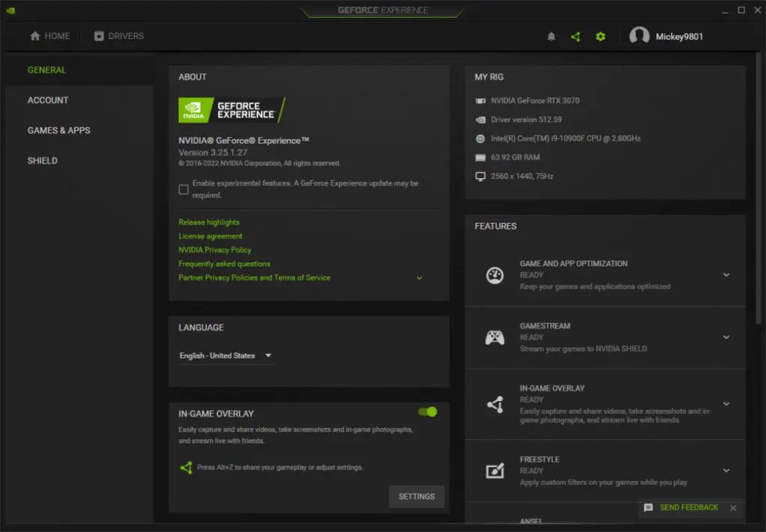This screenshot has width=766, height=532.
Task: Click the green share icon near Alt+Z hint
Action: pyautogui.click(x=186, y=468)
